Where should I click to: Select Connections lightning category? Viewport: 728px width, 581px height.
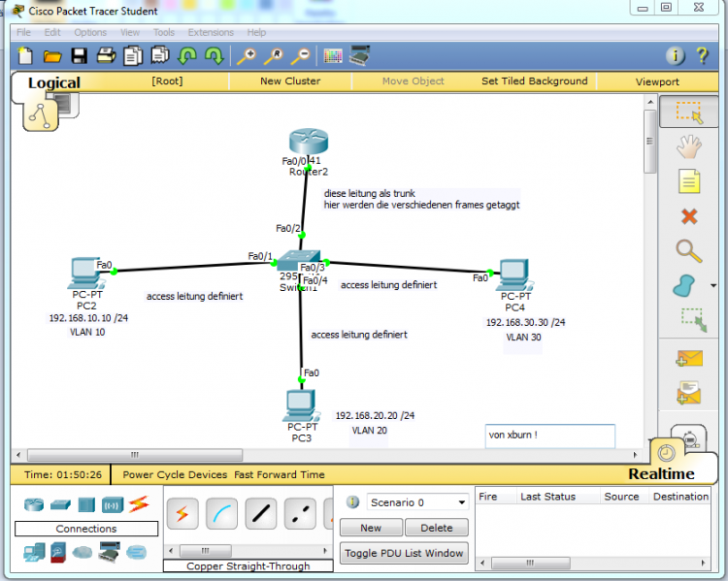139,504
